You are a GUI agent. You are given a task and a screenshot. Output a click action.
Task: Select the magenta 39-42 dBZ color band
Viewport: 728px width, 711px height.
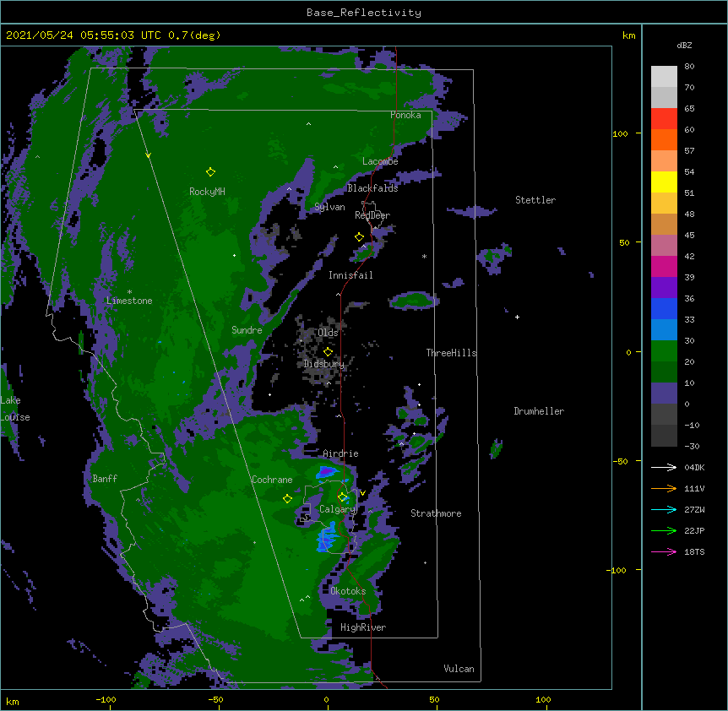pos(664,266)
